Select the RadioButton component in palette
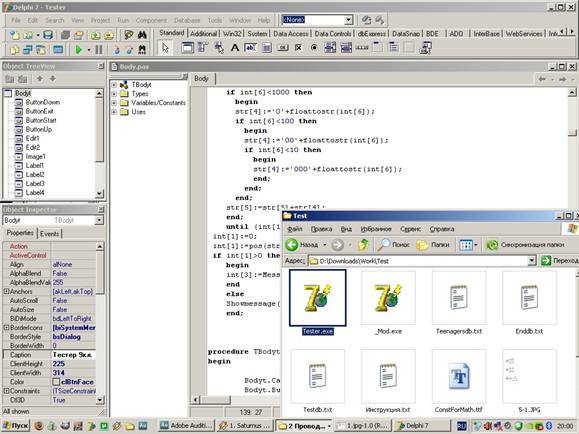 click(314, 48)
